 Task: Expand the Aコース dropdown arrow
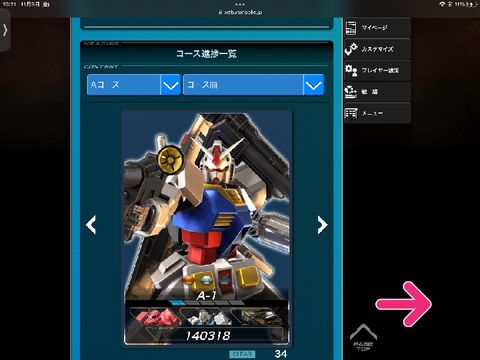tap(171, 85)
